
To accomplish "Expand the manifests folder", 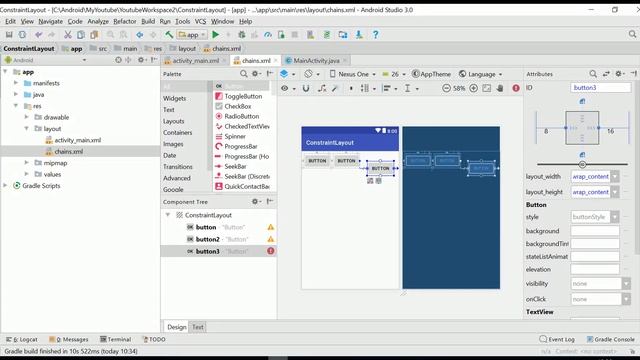I will click(16, 83).
